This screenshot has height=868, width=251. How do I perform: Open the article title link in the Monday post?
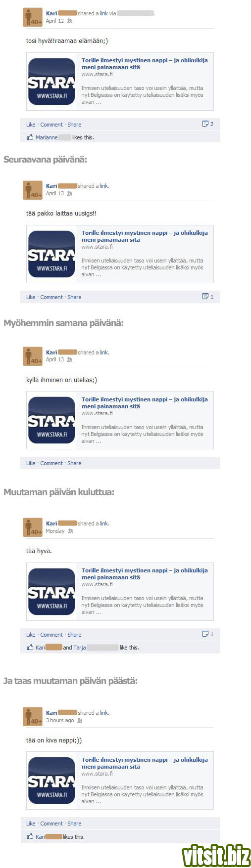145,574
